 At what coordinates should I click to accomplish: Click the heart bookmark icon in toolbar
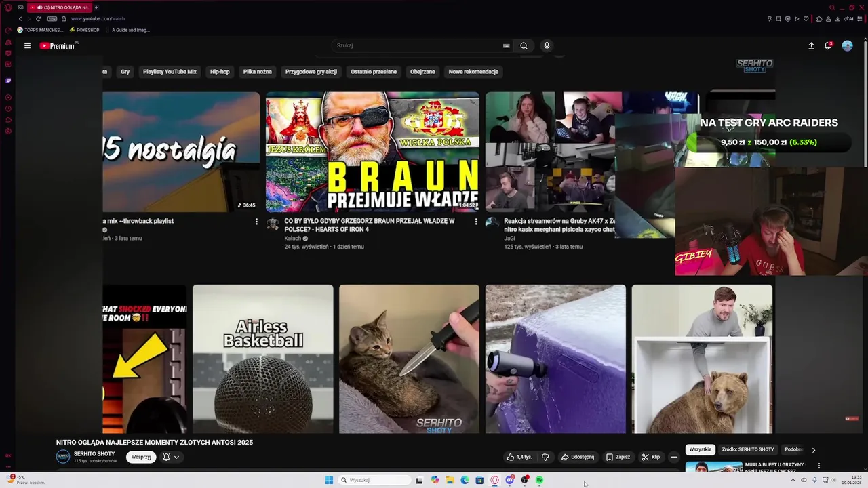click(x=806, y=18)
